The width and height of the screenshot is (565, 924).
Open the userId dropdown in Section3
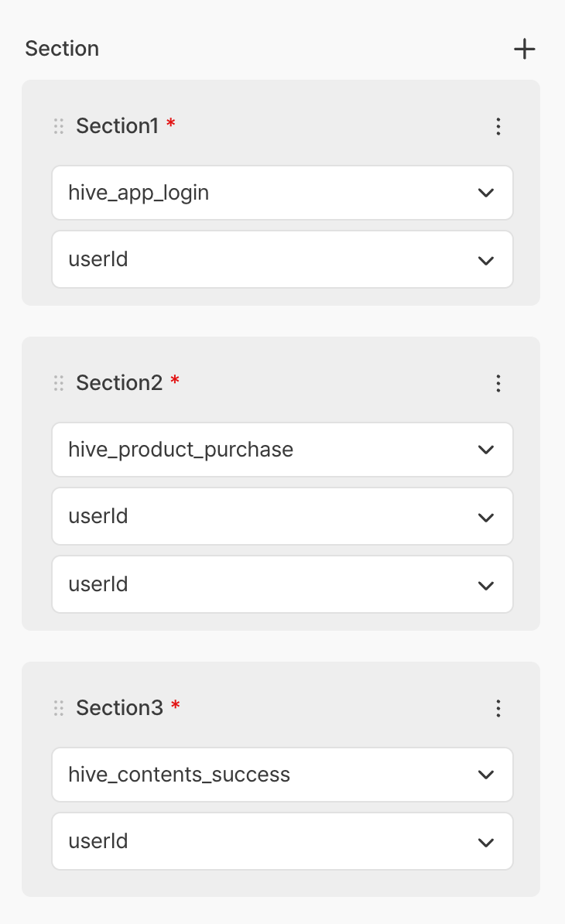click(282, 841)
